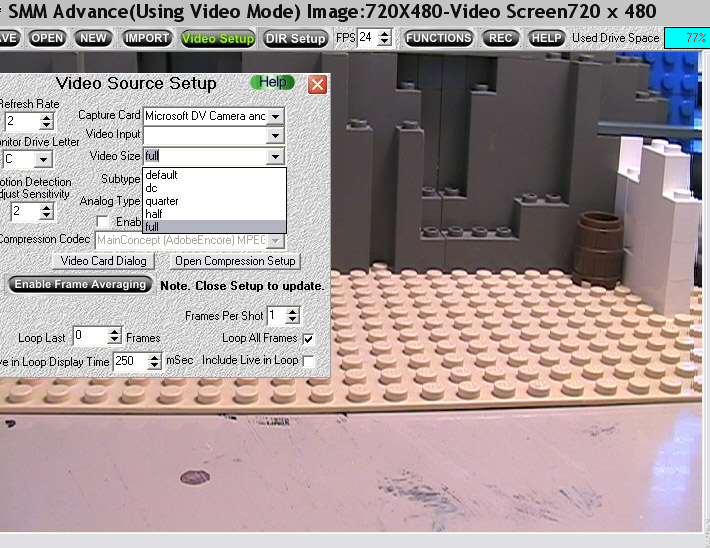Click the FPS value field
Image resolution: width=710 pixels, height=548 pixels.
(x=367, y=37)
